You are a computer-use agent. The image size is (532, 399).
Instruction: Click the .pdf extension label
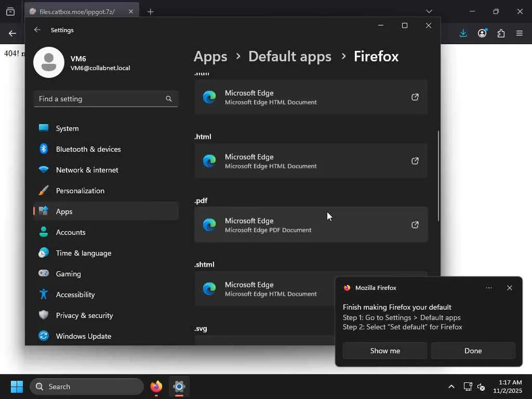point(201,201)
